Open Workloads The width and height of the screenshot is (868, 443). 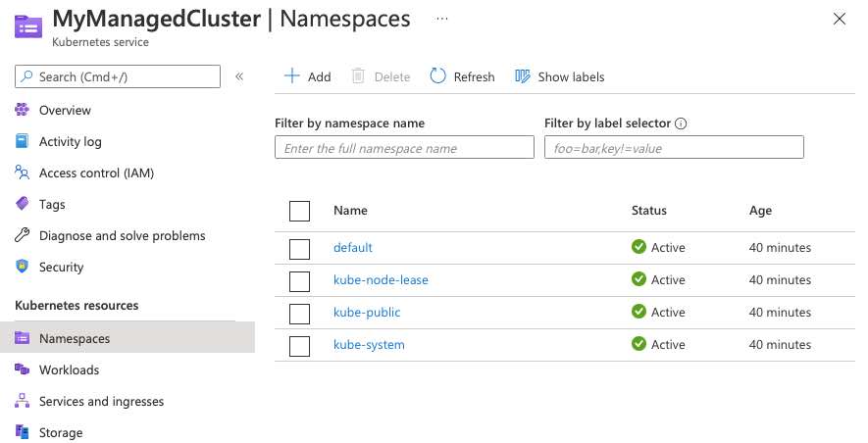pos(70,370)
